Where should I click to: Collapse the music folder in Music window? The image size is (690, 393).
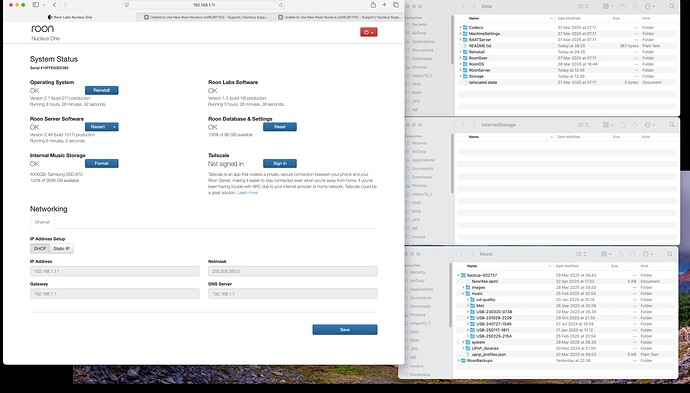point(463,294)
